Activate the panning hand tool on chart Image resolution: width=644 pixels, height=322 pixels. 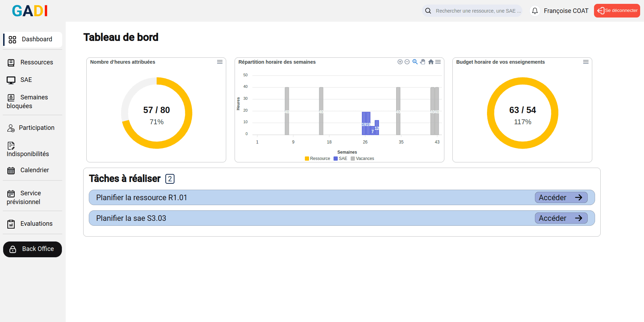(423, 62)
